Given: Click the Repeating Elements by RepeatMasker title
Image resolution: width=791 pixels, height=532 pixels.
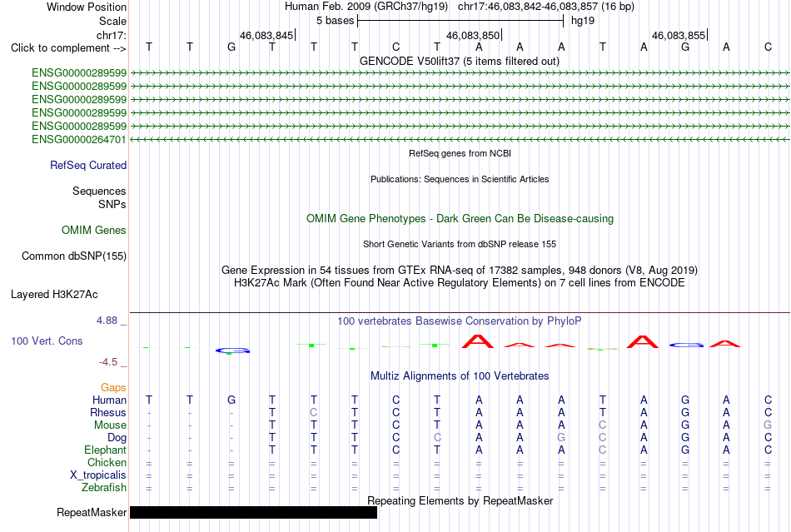Looking at the screenshot, I should pyautogui.click(x=460, y=501).
